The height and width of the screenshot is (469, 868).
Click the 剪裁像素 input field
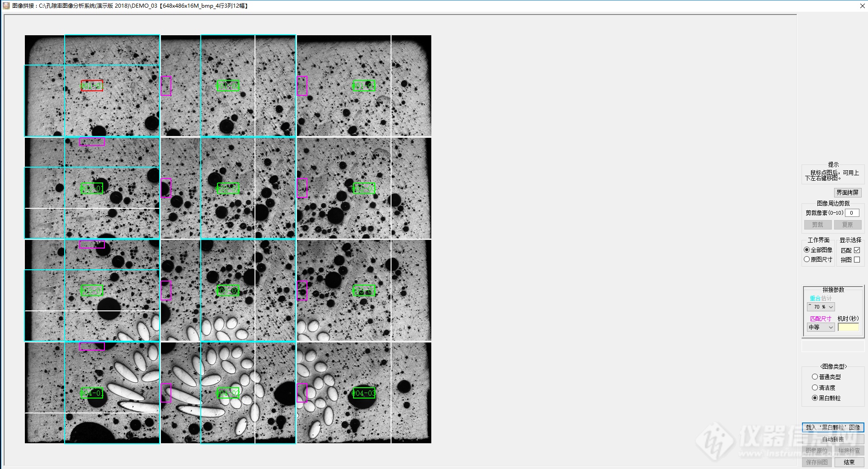(852, 213)
